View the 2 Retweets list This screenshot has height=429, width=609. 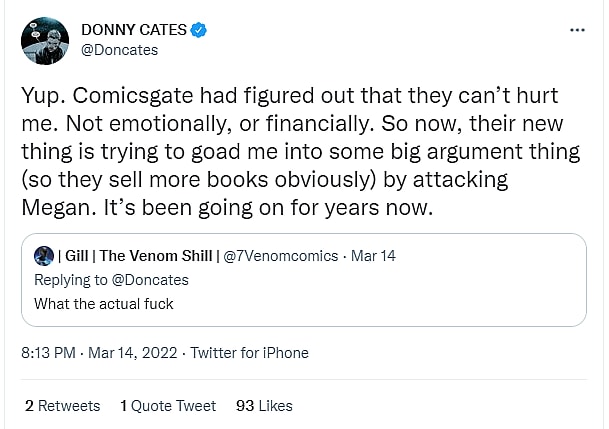click(63, 405)
